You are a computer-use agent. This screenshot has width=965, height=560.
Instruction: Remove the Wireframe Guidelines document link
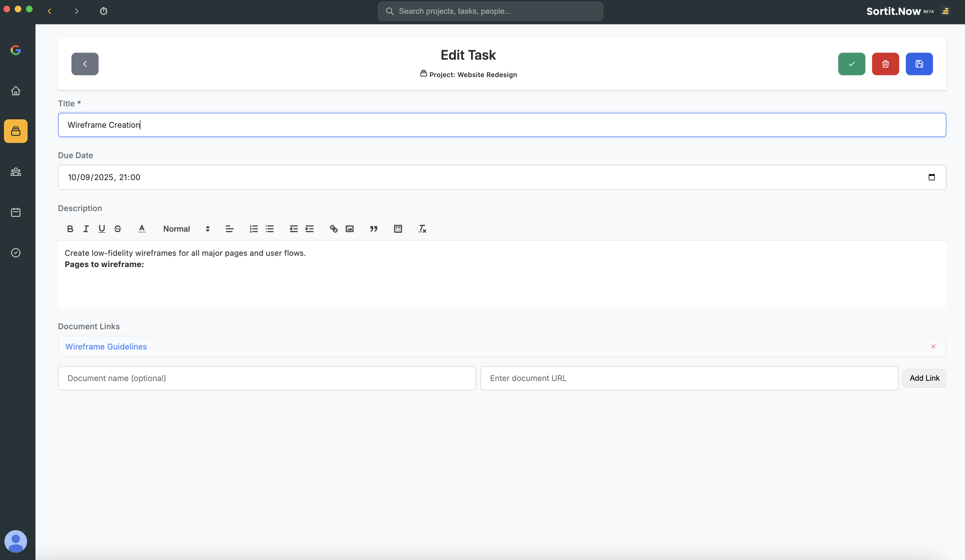click(x=933, y=346)
